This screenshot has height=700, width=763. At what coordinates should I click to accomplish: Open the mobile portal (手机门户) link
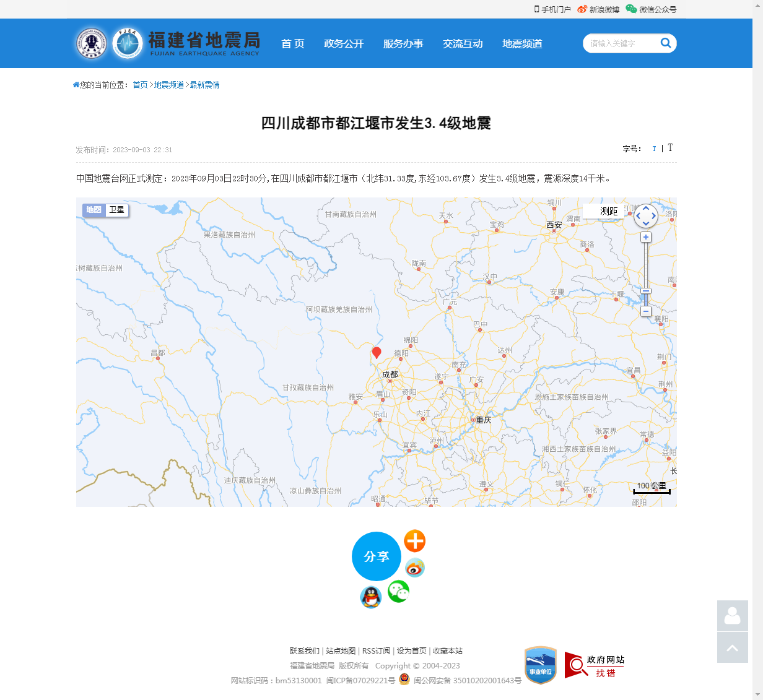click(552, 9)
